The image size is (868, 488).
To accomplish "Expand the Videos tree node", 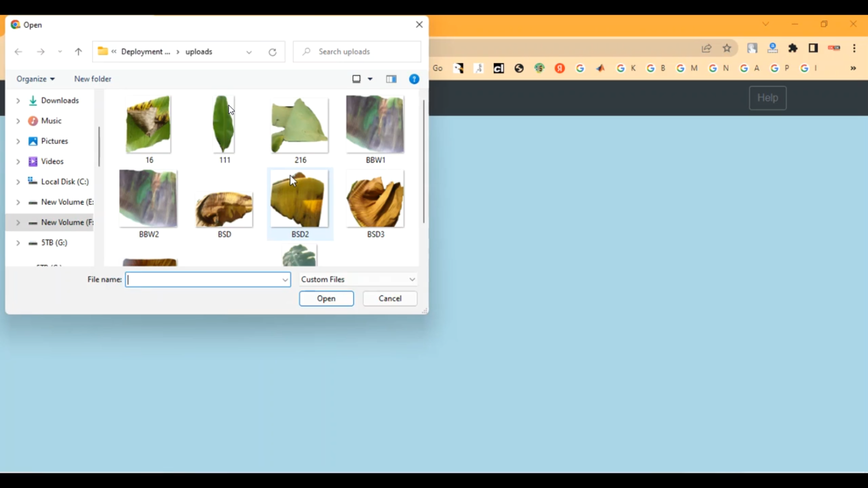I will (18, 161).
